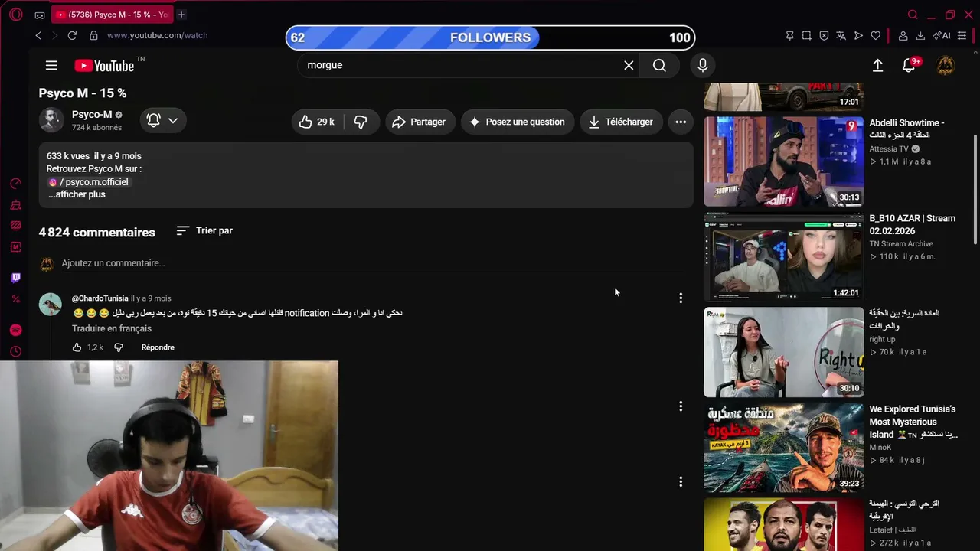Submit the YouTube search with magnifier
Screen dimensions: 980x551
(659, 65)
